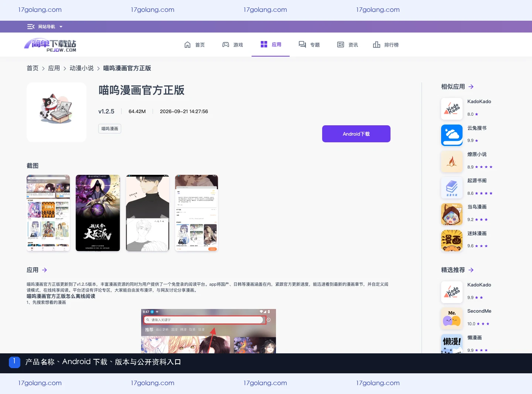Click the 燎原小说 app name

pyautogui.click(x=477, y=154)
